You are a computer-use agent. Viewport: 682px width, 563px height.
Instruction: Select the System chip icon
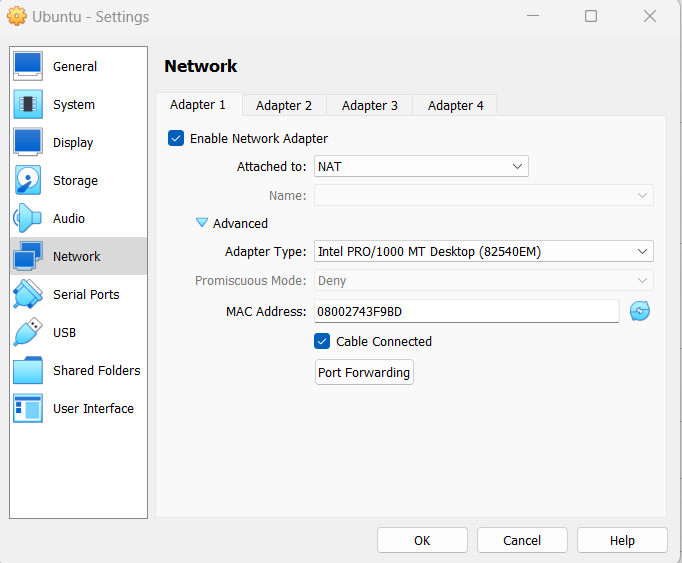(28, 104)
